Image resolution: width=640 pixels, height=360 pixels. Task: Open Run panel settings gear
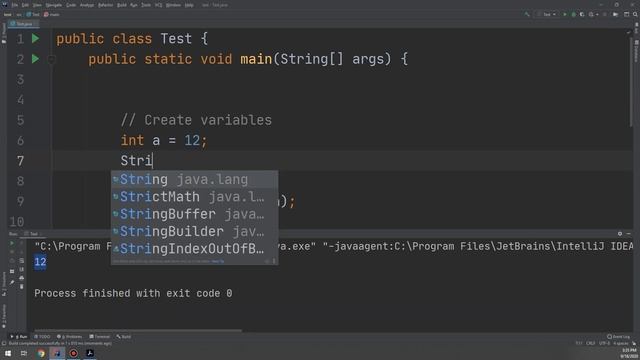tap(620, 233)
